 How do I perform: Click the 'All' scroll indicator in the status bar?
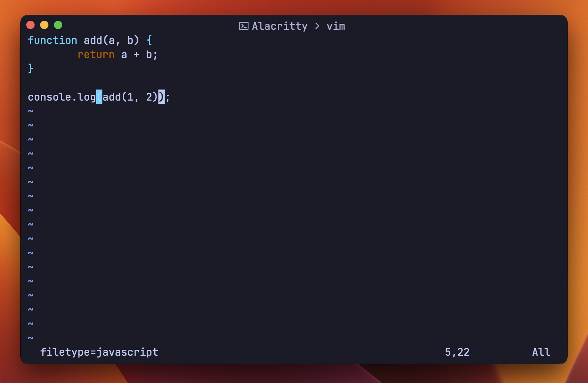click(541, 352)
